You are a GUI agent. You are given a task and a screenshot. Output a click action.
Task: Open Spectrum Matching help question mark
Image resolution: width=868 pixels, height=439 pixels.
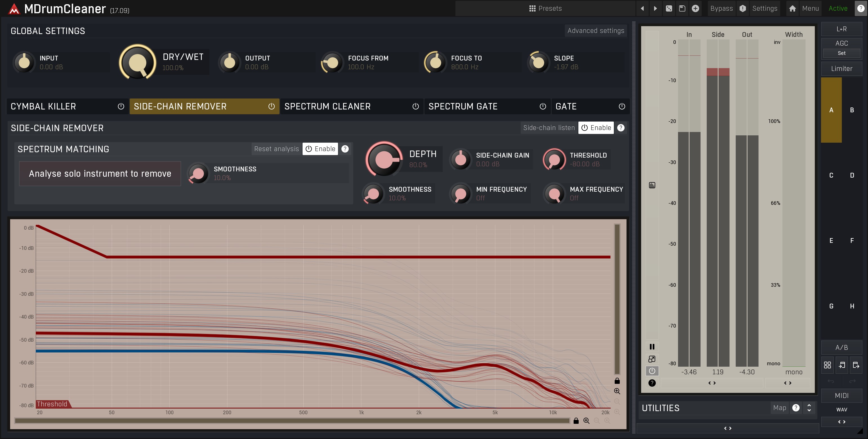point(345,149)
